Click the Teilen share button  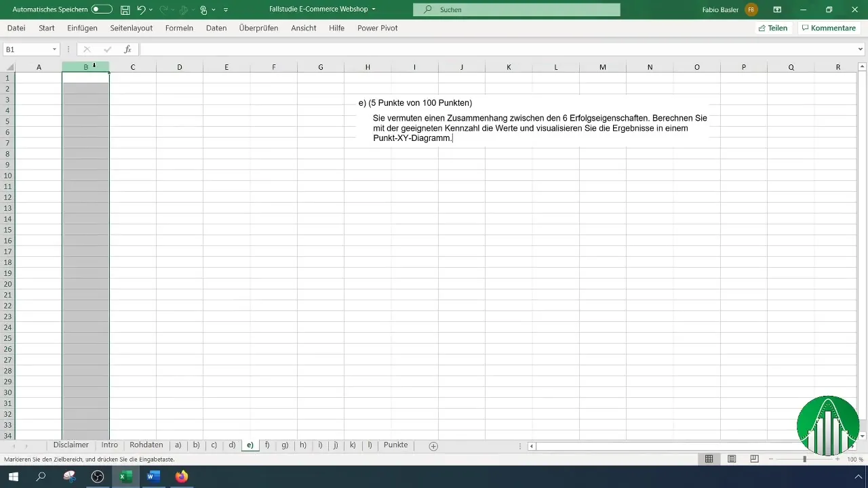pos(773,28)
